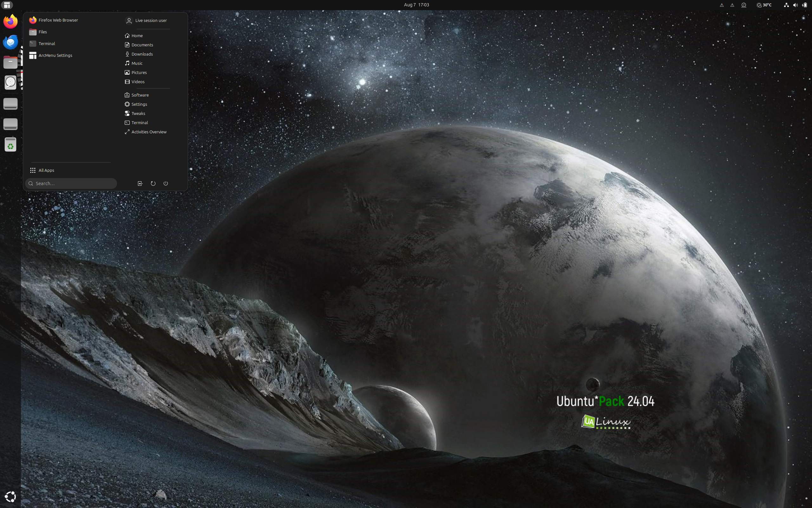Open Terminal from the pinned apps list
Image resolution: width=812 pixels, height=508 pixels.
(70, 44)
